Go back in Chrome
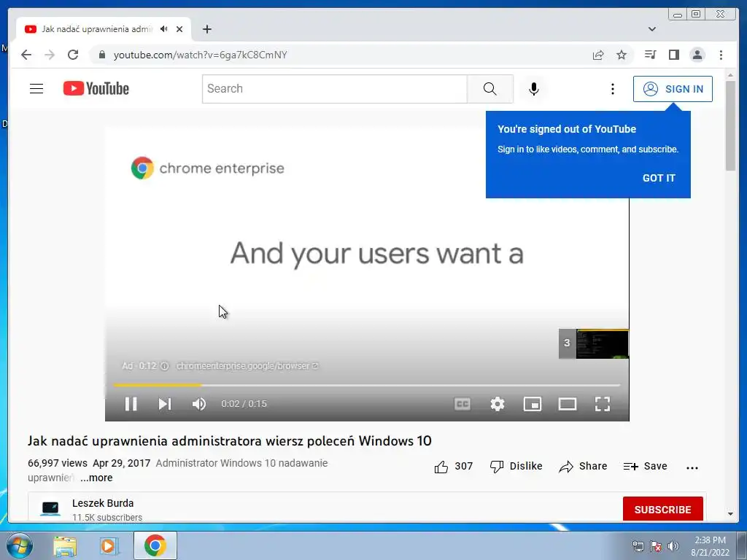The height and width of the screenshot is (560, 747). pos(26,55)
